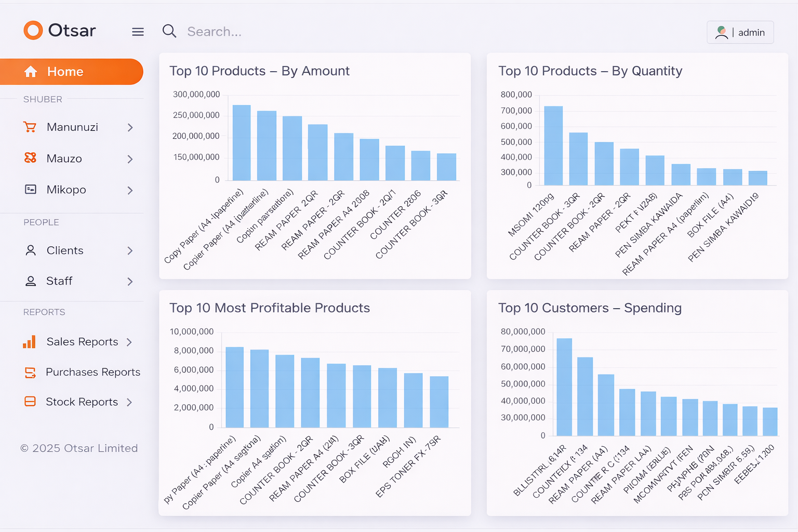Image resolution: width=798 pixels, height=532 pixels.
Task: Click the Mauzo sales icon
Action: click(x=31, y=158)
